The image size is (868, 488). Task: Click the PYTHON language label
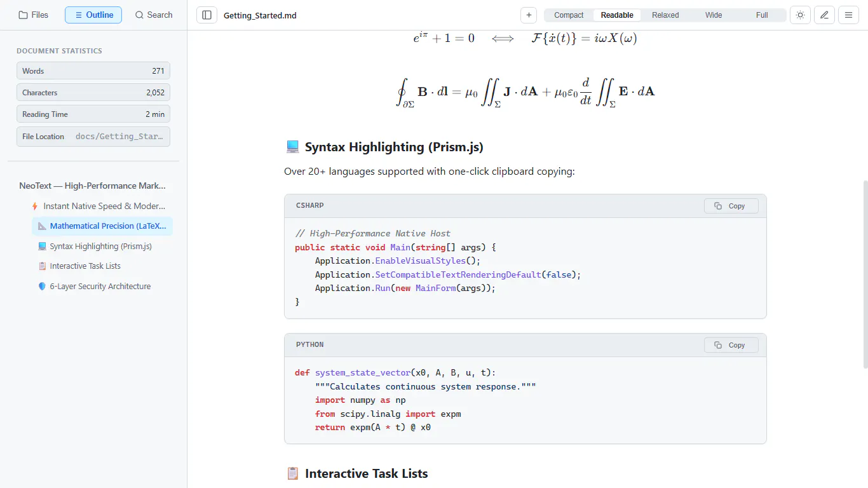pos(310,345)
